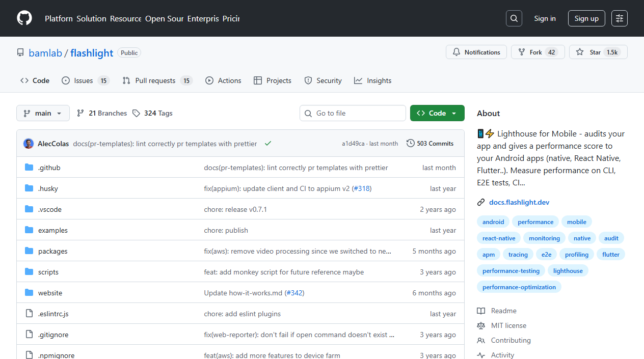Open the flashlight repository link
644x359 pixels.
(92, 53)
